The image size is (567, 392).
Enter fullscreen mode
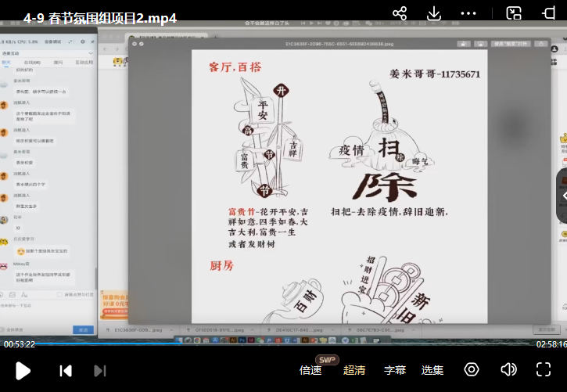(x=544, y=369)
